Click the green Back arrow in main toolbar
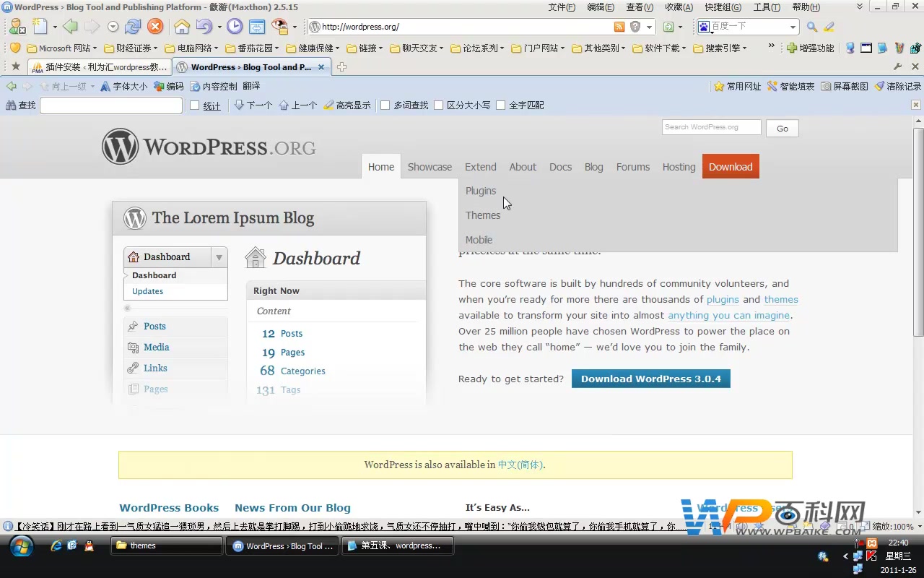Viewport: 924px width, 578px height. (x=70, y=27)
